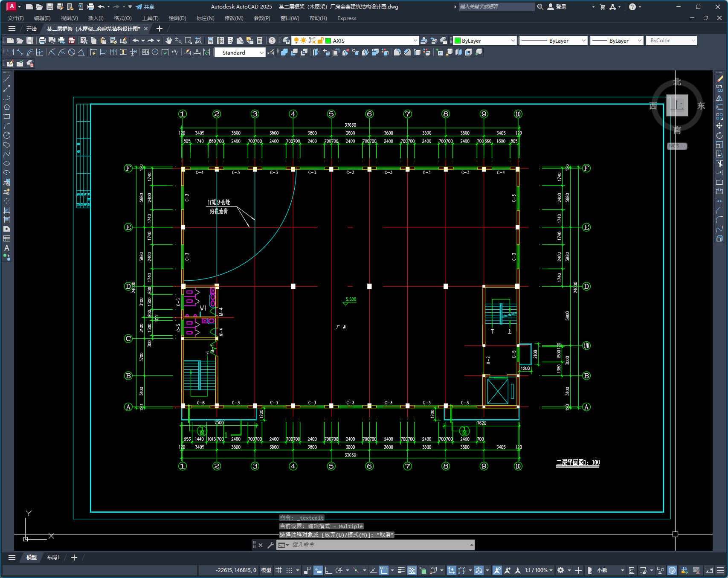This screenshot has height=578, width=728.
Task: Click the Plot (print) icon in standard toolbar
Action: click(42, 41)
